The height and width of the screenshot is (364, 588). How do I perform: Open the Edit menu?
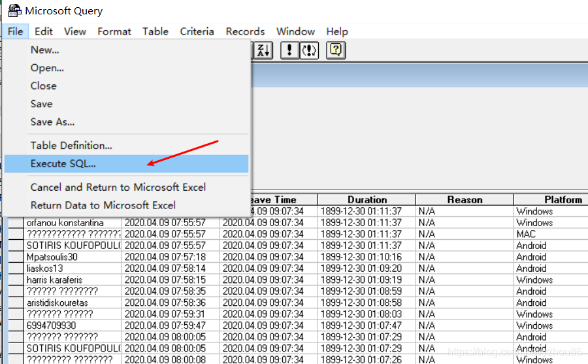point(44,31)
